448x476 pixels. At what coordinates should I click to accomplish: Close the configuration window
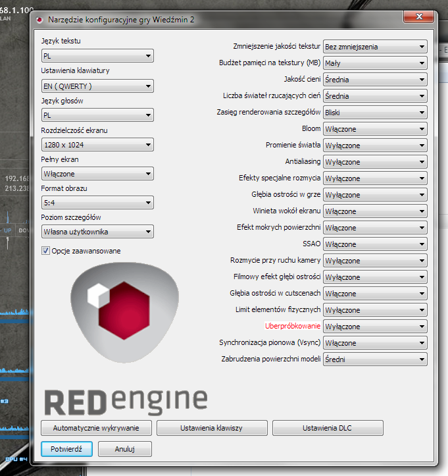coord(419,16)
